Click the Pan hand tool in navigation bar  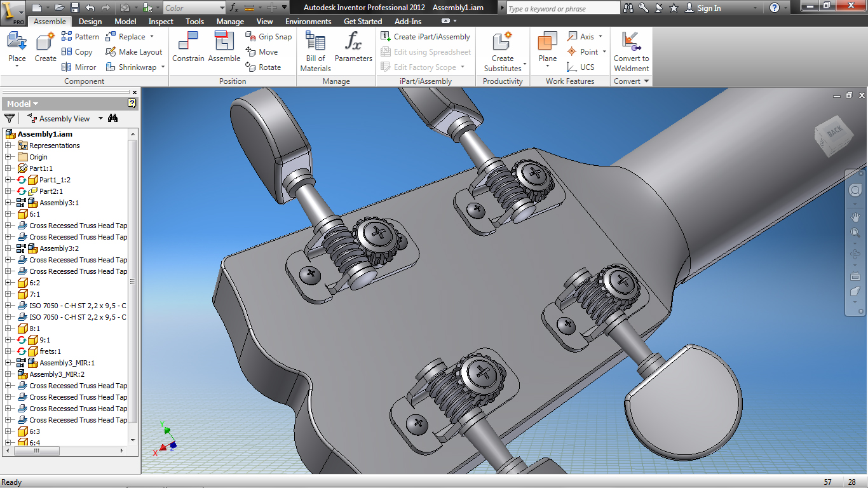(x=855, y=217)
